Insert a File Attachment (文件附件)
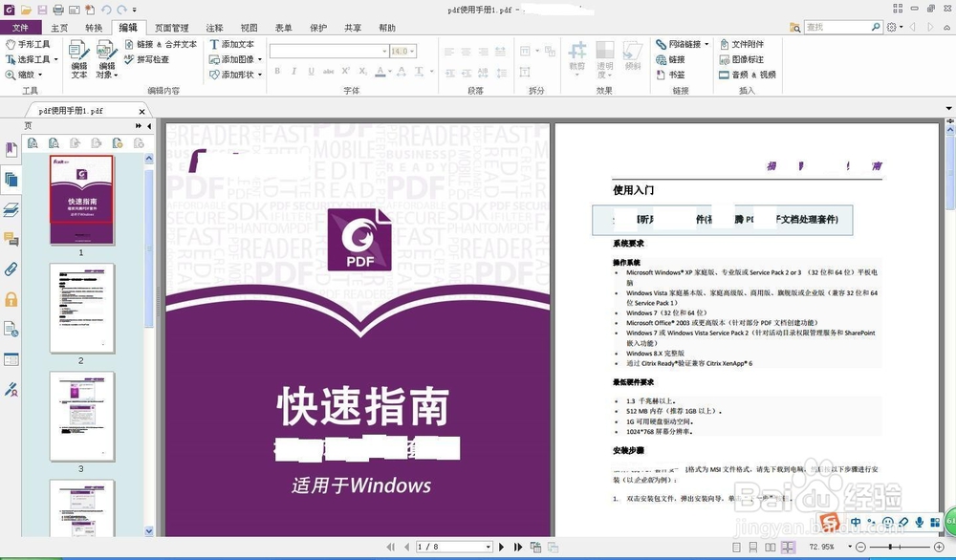This screenshot has width=956, height=560. pyautogui.click(x=742, y=45)
